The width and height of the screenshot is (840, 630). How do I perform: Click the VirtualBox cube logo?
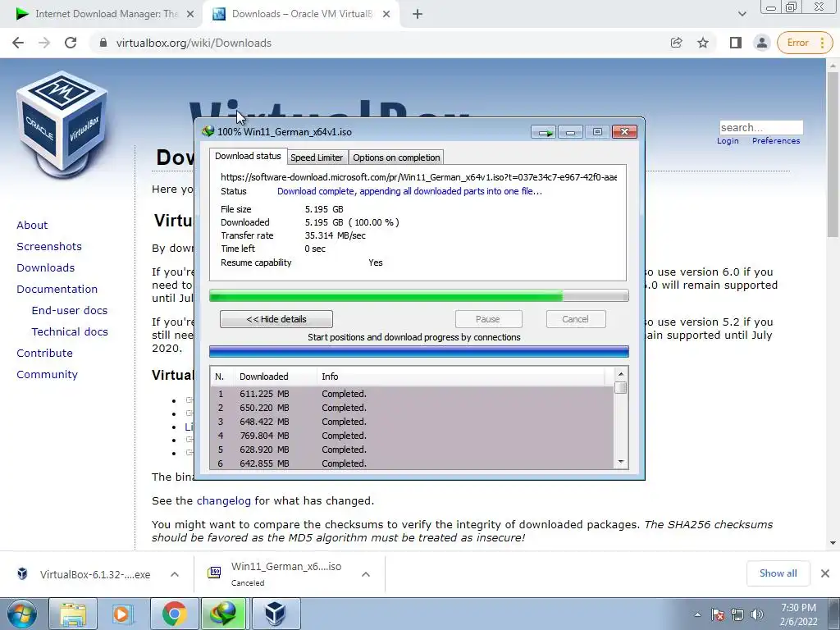coord(62,125)
